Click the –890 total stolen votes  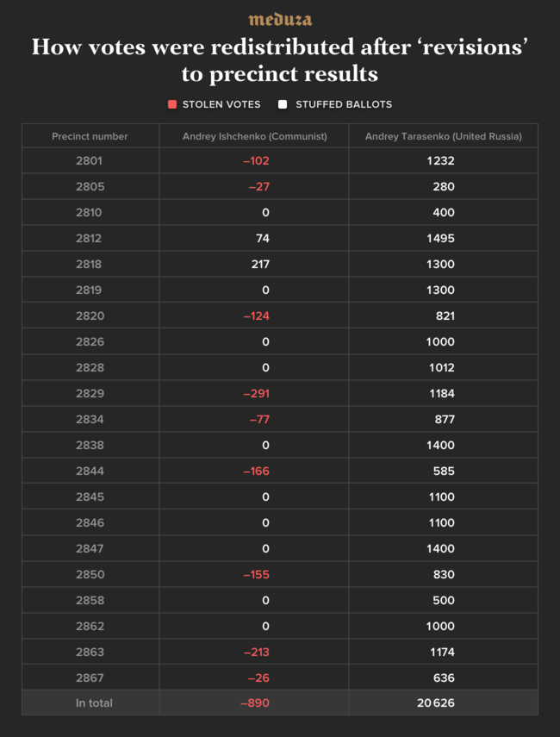pos(255,703)
